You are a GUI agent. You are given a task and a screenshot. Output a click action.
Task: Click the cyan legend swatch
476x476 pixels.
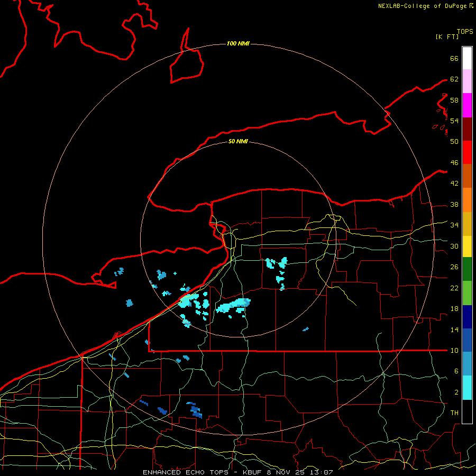pyautogui.click(x=467, y=388)
